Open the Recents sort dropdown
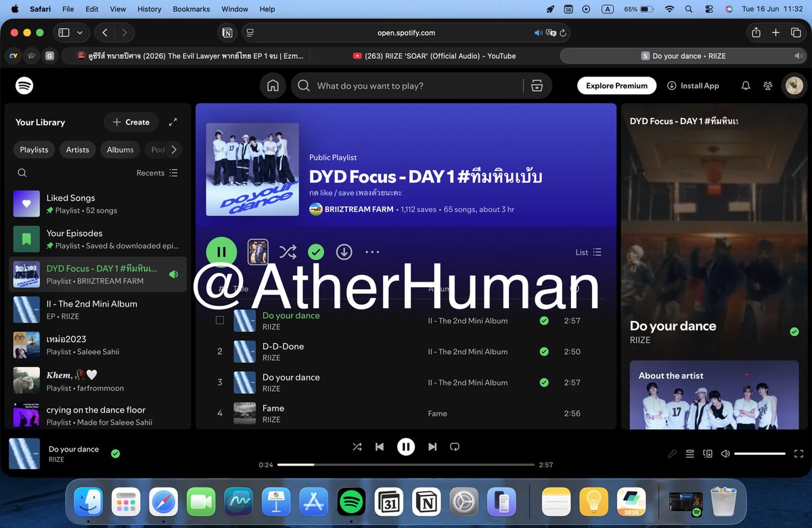Image resolution: width=812 pixels, height=528 pixels. (x=157, y=173)
